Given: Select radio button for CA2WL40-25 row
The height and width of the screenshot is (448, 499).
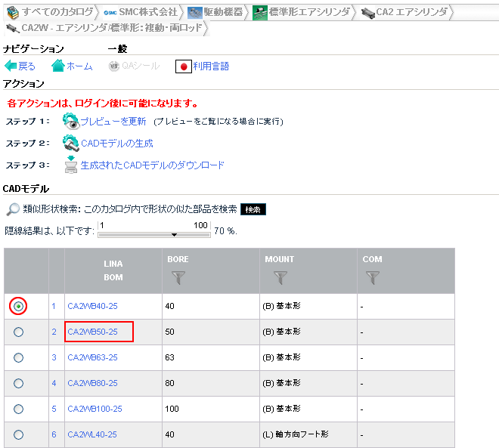Looking at the screenshot, I should coord(19,434).
